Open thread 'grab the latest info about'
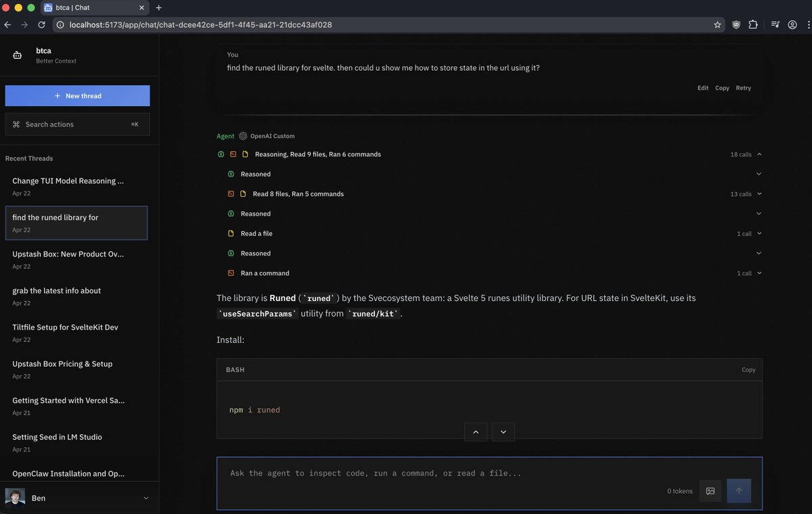The width and height of the screenshot is (812, 514). 76,296
